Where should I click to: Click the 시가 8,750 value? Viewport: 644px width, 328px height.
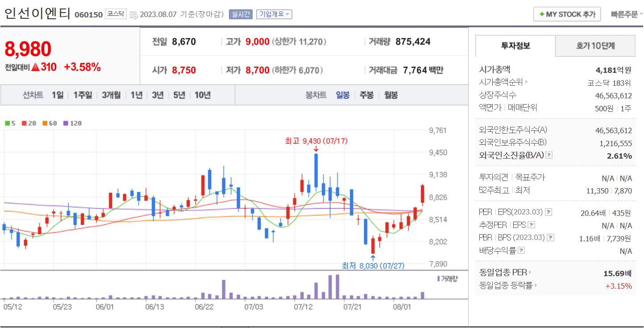click(183, 70)
